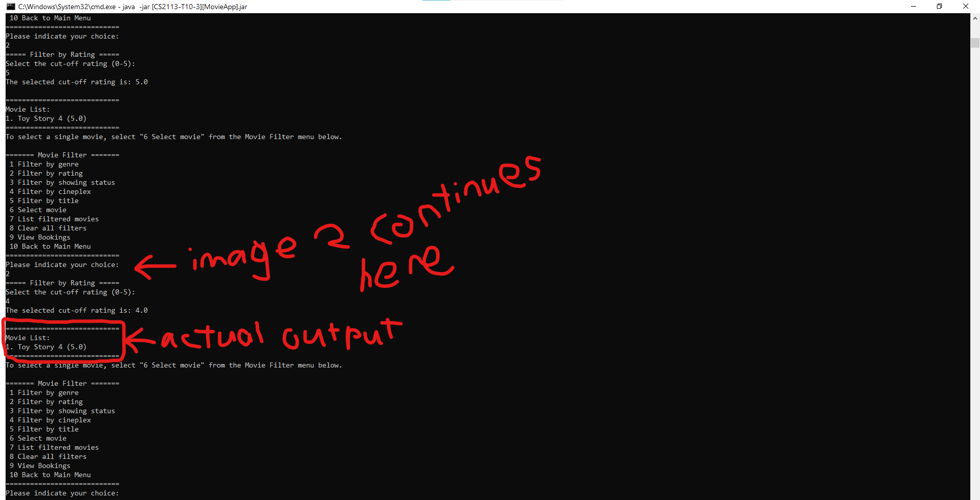Click first '3 Filter by showing status' line

coord(62,183)
